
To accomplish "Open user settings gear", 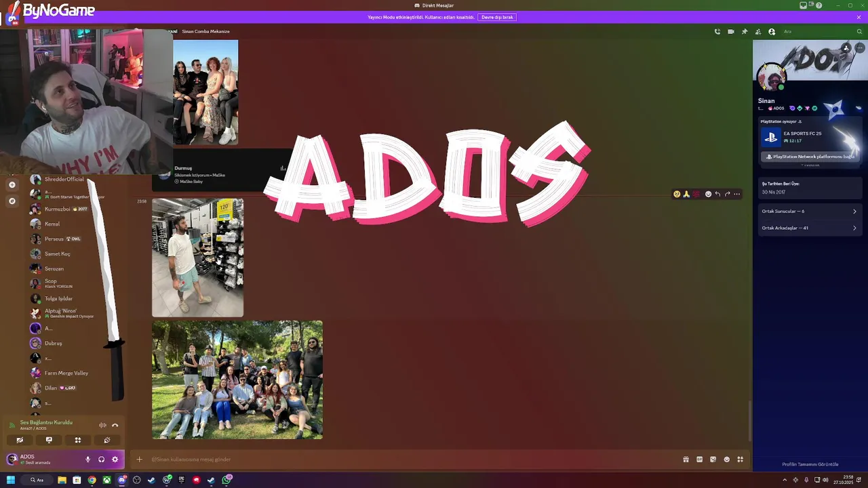I will (115, 459).
